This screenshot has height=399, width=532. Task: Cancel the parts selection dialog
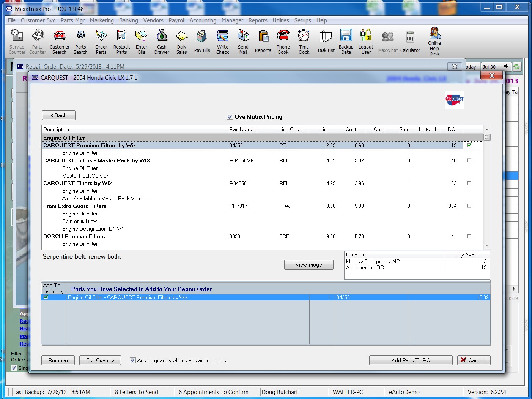474,360
